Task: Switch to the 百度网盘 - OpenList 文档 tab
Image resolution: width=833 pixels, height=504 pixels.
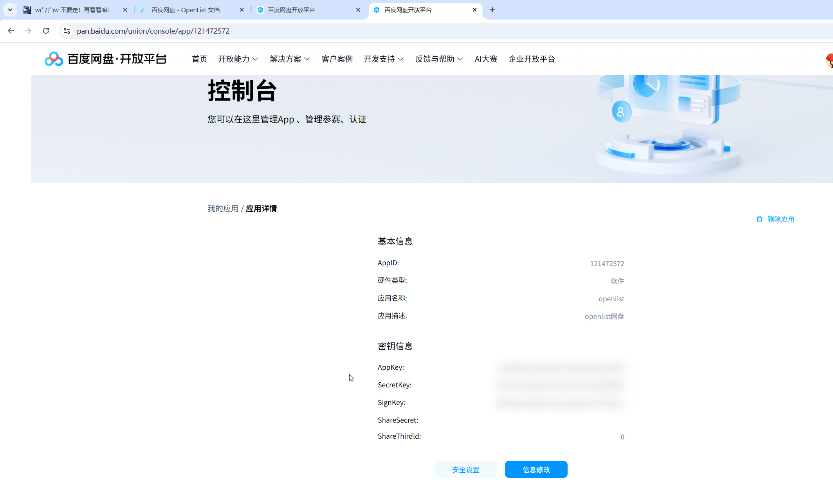Action: pos(186,10)
